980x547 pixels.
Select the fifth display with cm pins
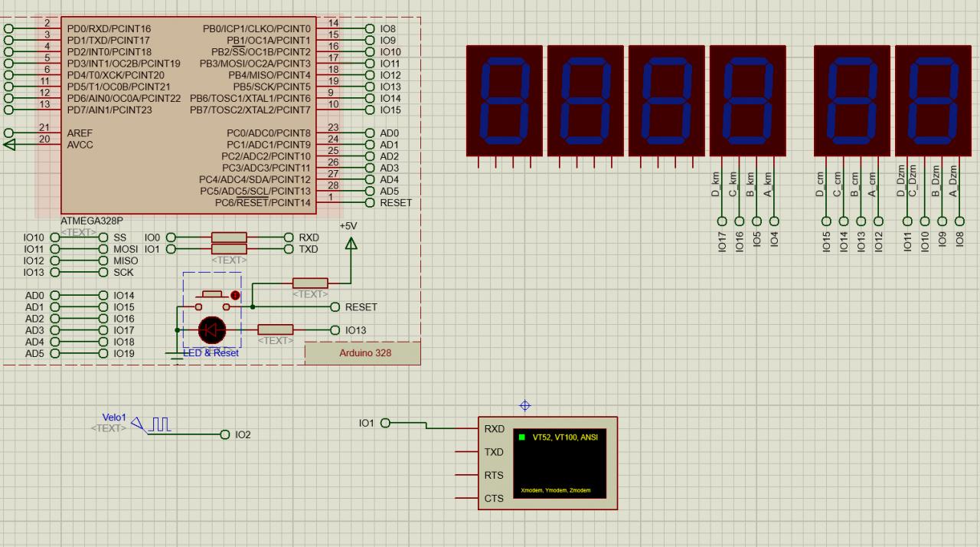pos(851,100)
